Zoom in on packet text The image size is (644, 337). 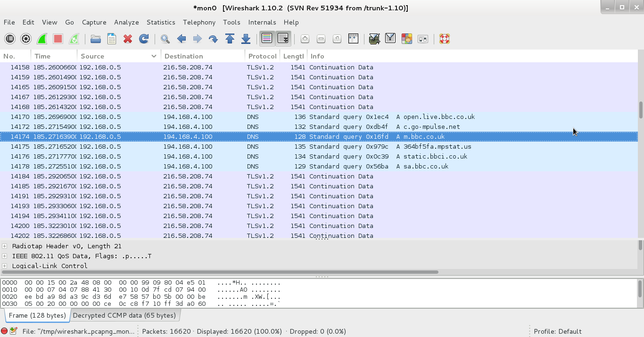(x=305, y=39)
